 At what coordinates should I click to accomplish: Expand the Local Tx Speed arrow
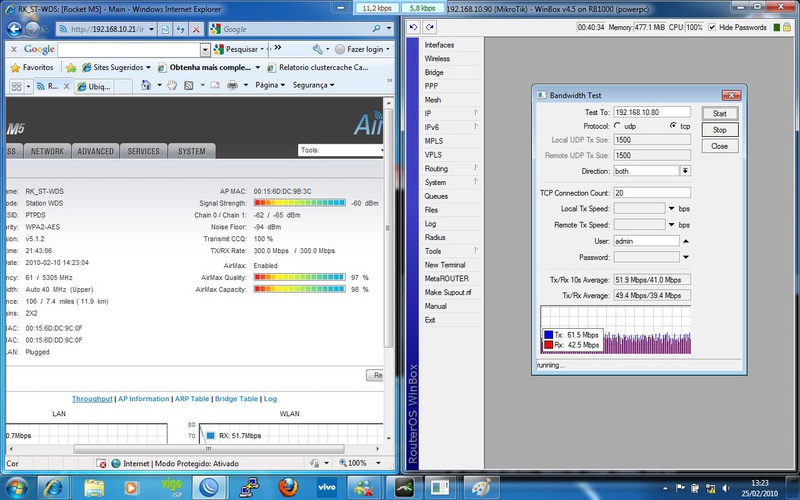click(671, 208)
